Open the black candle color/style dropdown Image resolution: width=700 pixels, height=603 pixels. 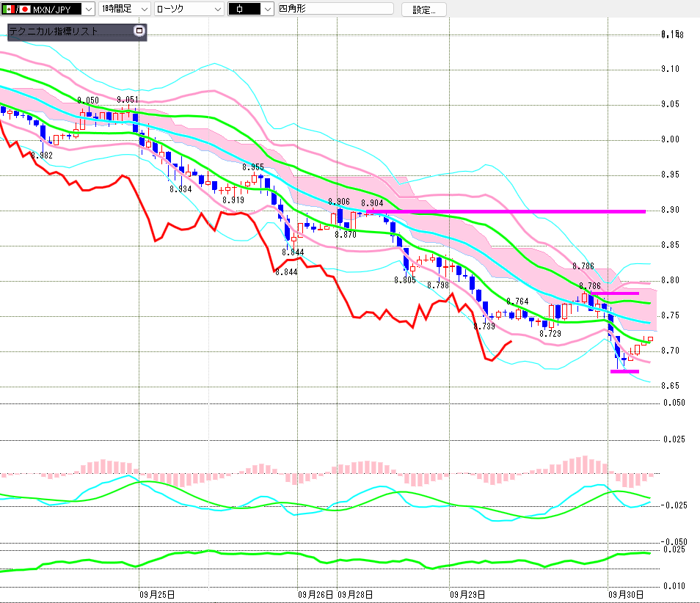coord(250,9)
